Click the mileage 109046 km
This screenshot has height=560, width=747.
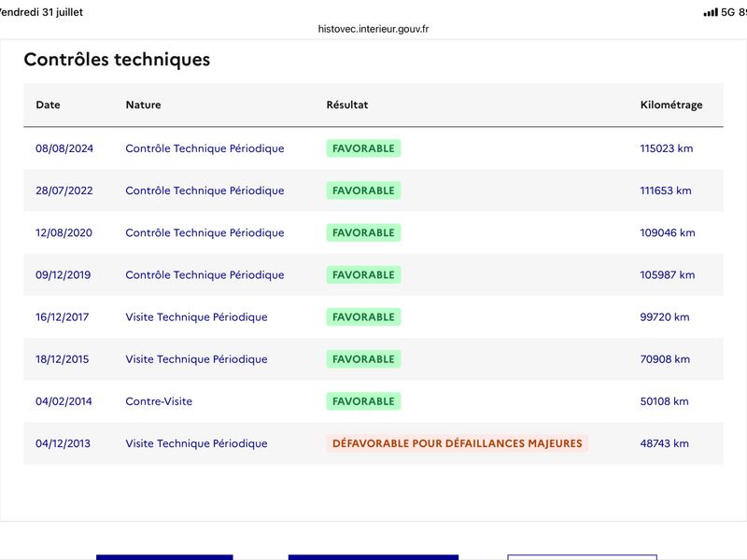click(x=668, y=232)
